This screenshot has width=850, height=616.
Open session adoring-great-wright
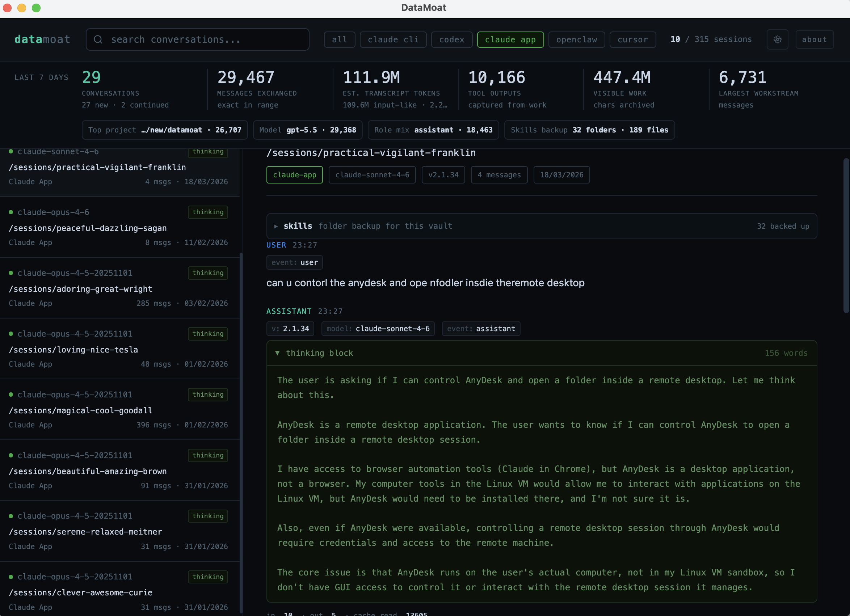tap(120, 288)
